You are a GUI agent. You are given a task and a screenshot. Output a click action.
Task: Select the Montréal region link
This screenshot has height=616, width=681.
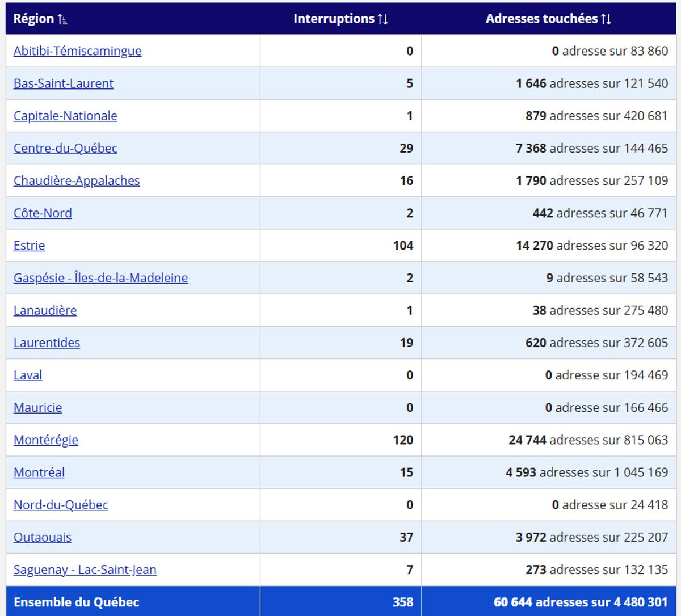(x=39, y=472)
